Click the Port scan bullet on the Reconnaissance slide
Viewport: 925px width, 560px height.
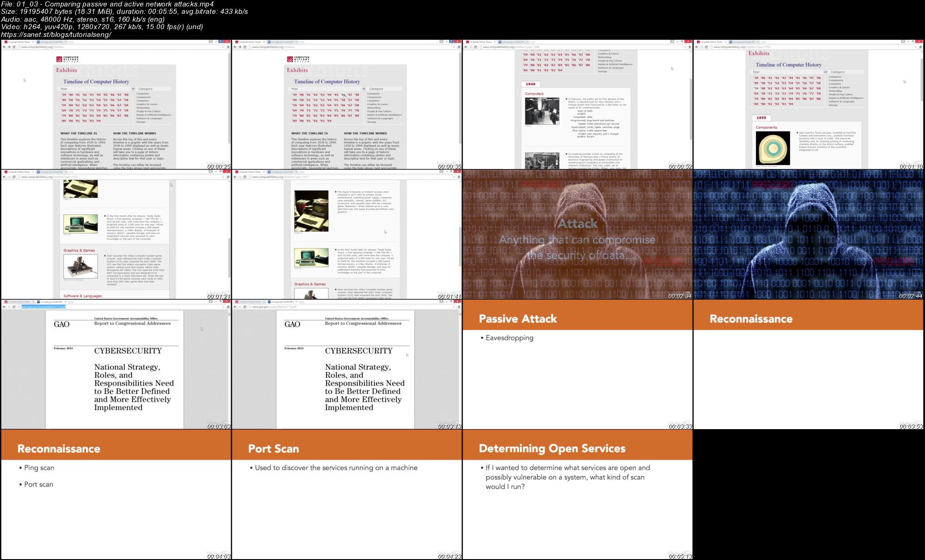(x=38, y=485)
